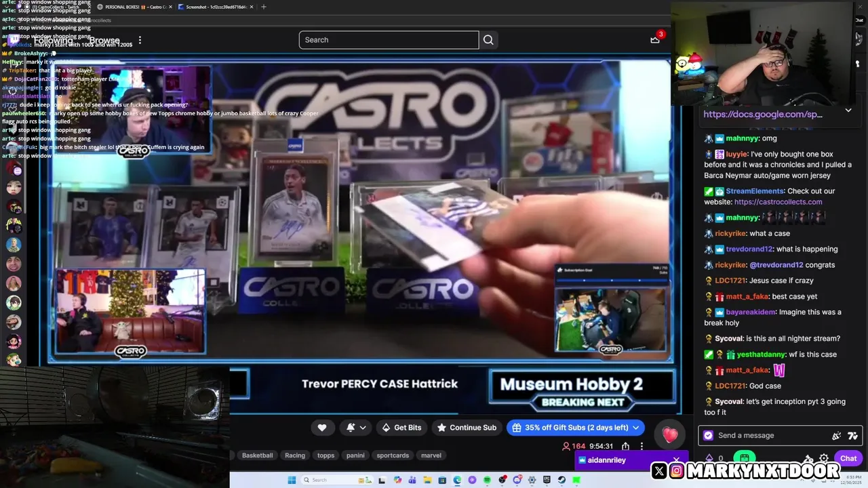Image resolution: width=868 pixels, height=488 pixels.
Task: Open Steam from the taskbar
Action: [x=561, y=480]
